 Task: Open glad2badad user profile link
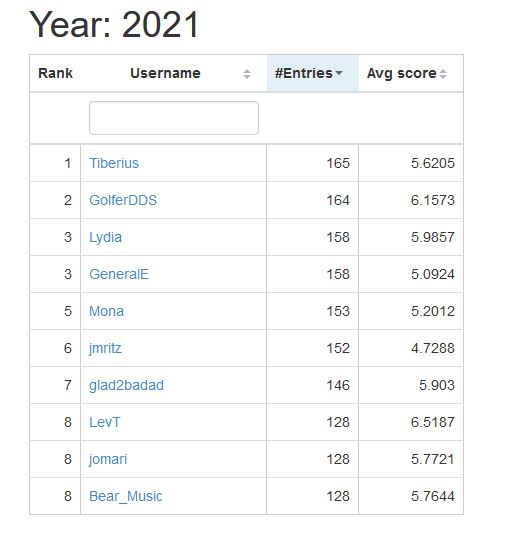(x=126, y=385)
